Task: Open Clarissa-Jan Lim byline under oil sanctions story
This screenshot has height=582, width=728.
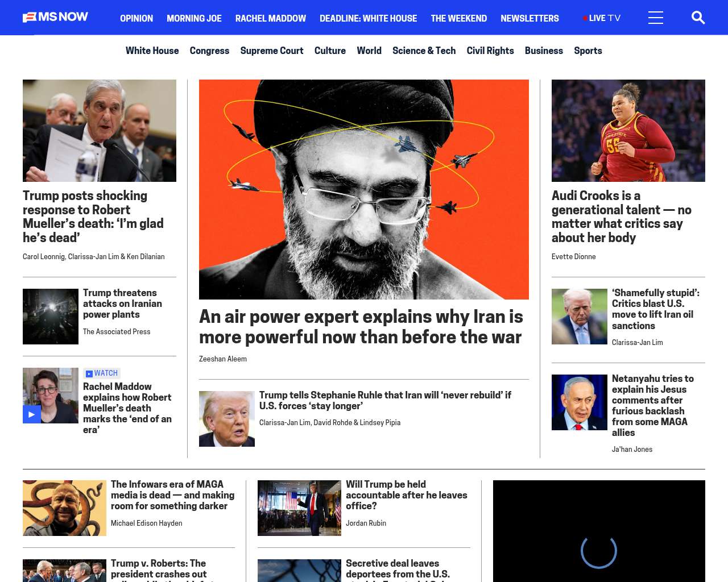Action: 638,343
